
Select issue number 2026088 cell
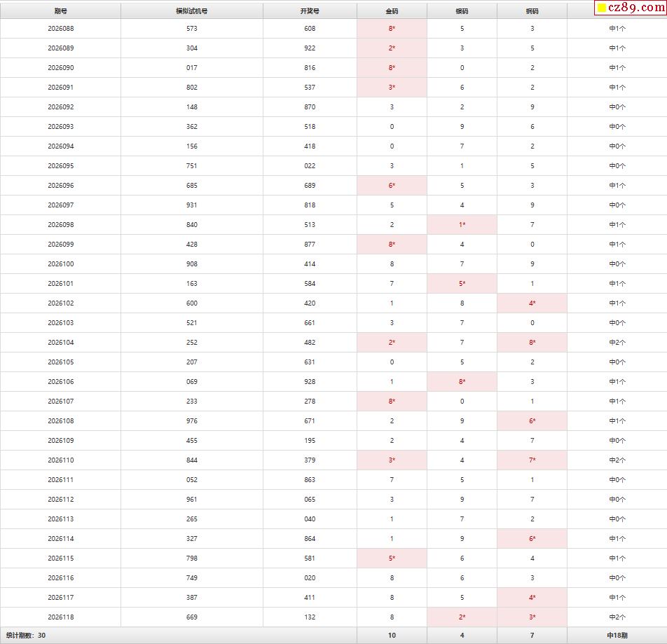click(x=60, y=29)
